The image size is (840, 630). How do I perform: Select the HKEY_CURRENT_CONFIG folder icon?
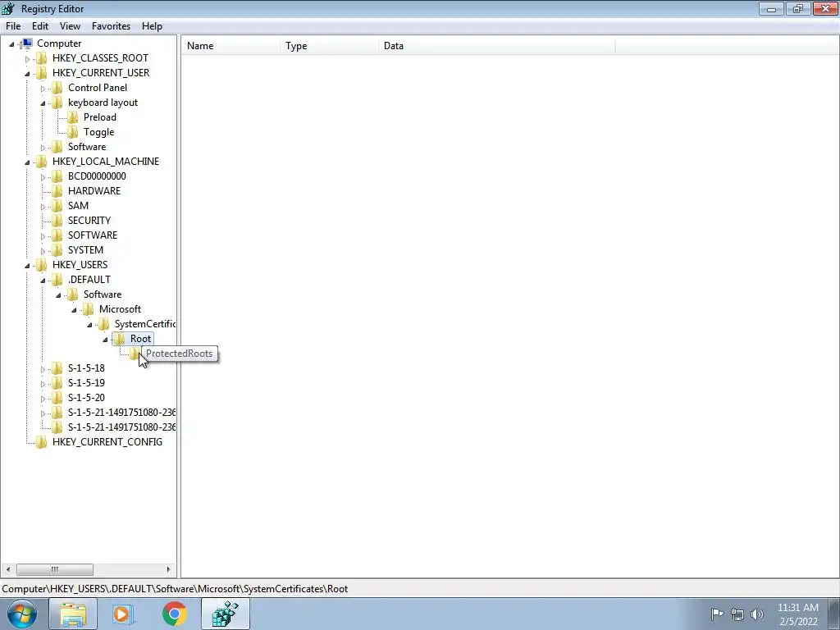point(41,442)
